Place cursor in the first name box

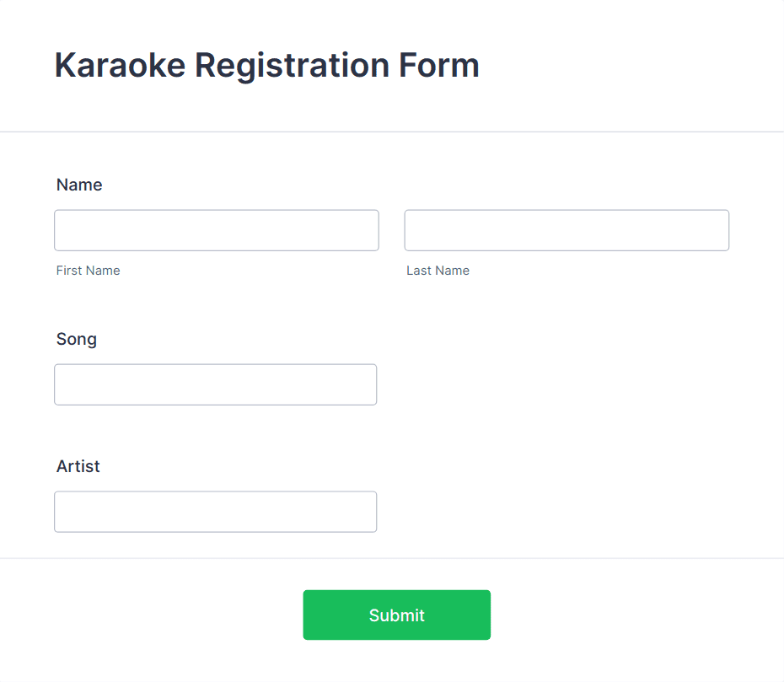217,229
